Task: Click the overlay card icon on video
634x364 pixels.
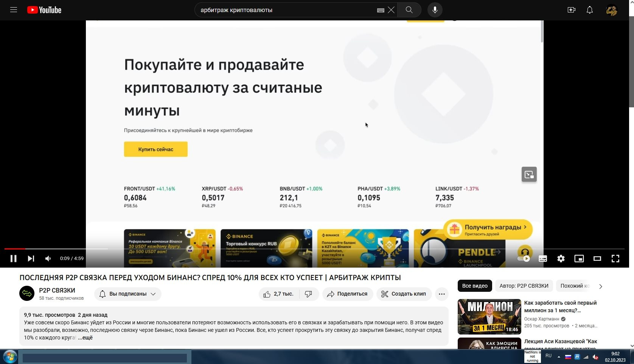Action: (x=529, y=174)
